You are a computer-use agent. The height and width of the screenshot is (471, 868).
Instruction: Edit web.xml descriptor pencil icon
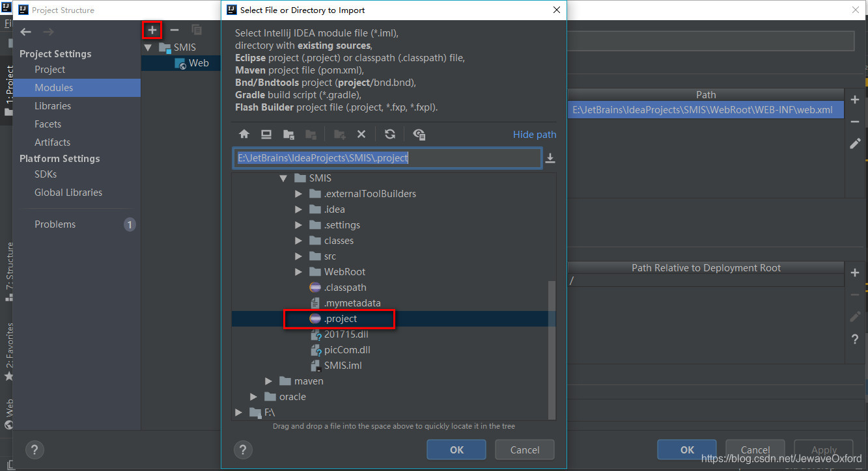click(855, 144)
